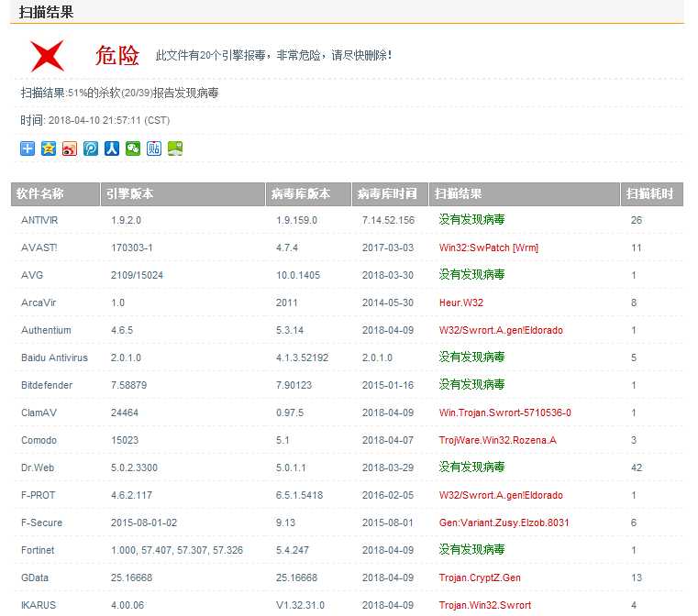Share to Sina Weibo via red eye icon
The width and height of the screenshot is (698, 616).
point(70,148)
